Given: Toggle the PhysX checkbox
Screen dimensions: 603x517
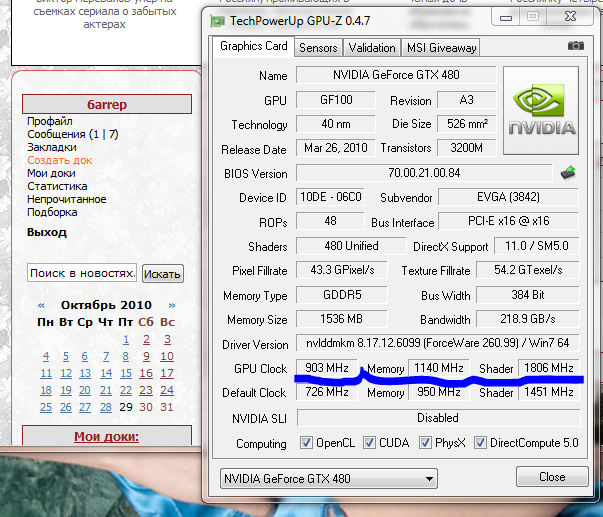Looking at the screenshot, I should pyautogui.click(x=425, y=443).
